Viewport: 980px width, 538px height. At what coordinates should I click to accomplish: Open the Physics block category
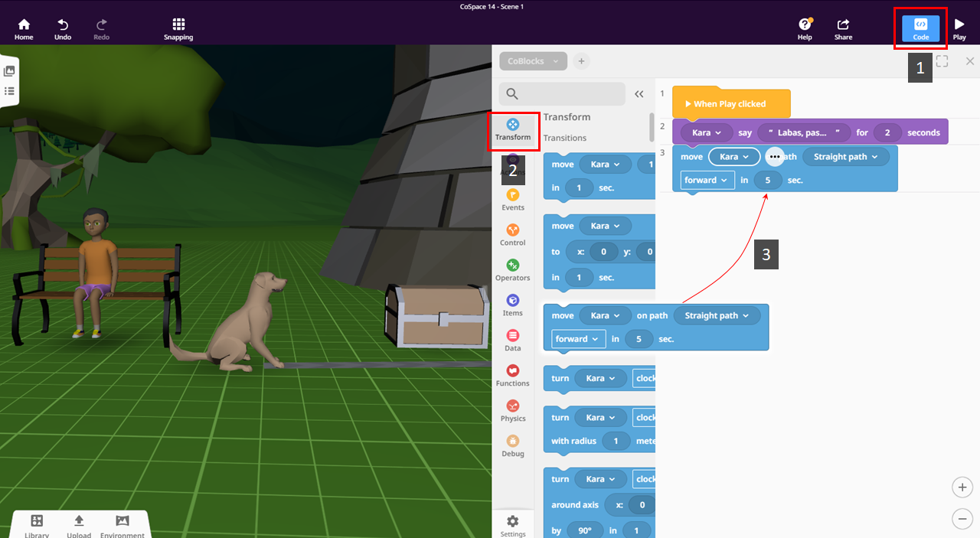[513, 412]
